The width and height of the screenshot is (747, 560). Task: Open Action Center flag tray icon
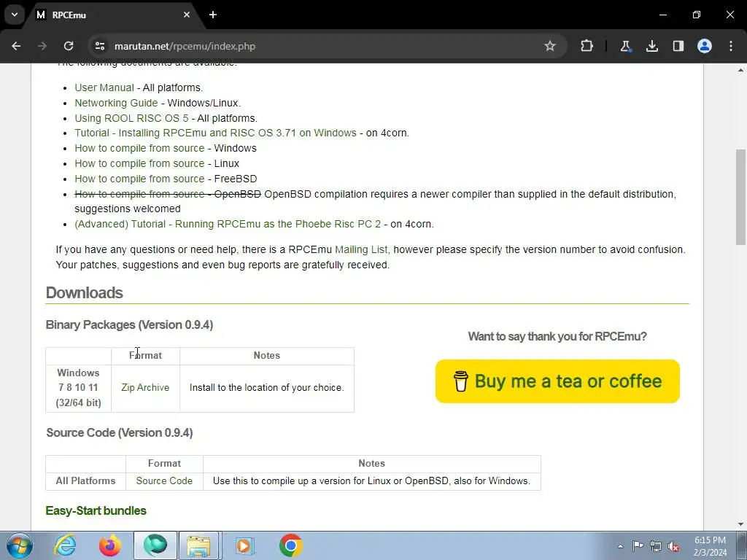[x=638, y=546]
